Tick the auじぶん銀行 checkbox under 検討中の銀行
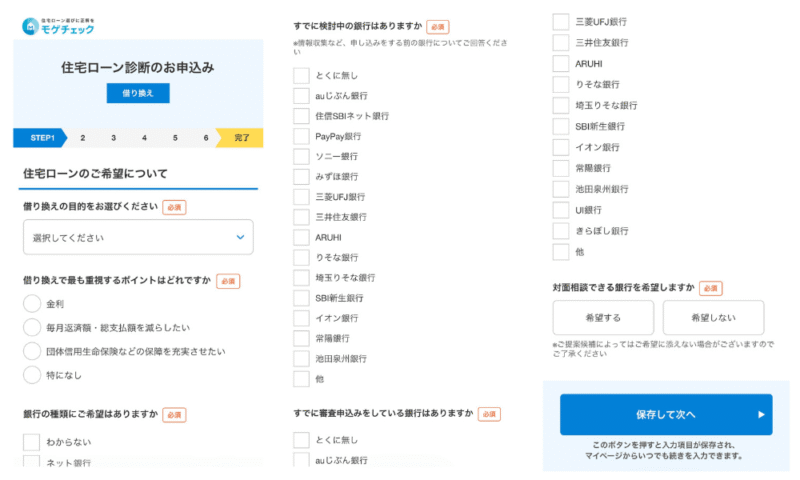Screen dimensions: 800x480 301,95
